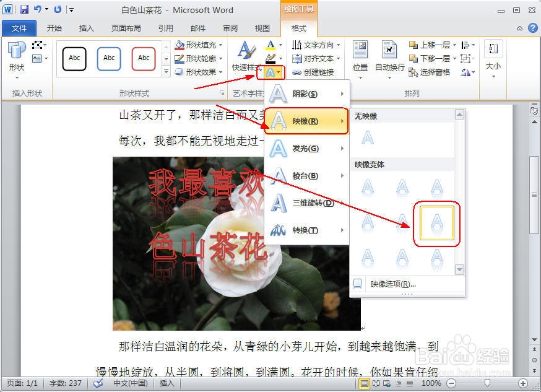Expand the shape styles gallery More arrow
Screen dimensions: 541x392
point(167,72)
